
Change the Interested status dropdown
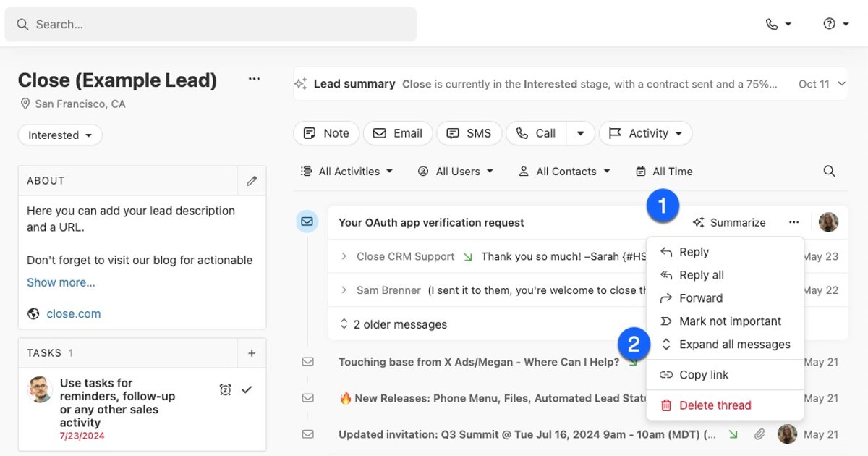click(x=60, y=135)
